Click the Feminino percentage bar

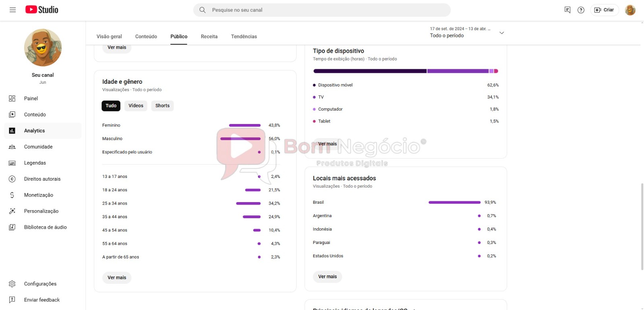245,126
